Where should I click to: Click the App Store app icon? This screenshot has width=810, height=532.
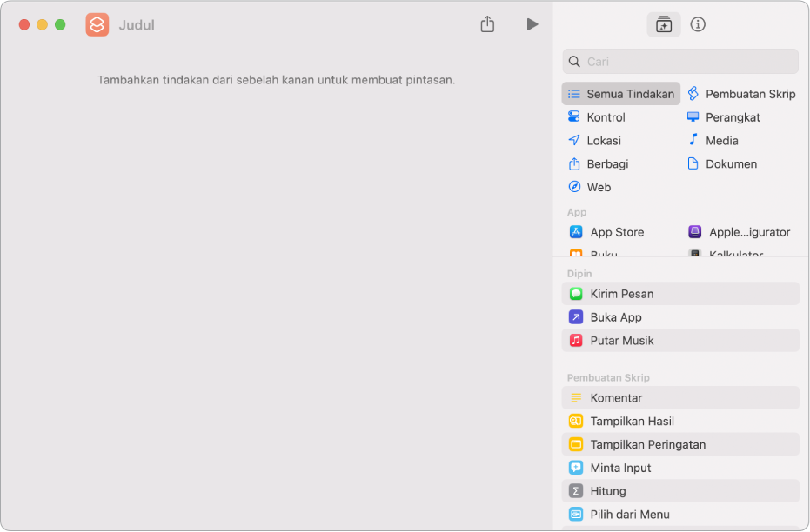coord(576,232)
